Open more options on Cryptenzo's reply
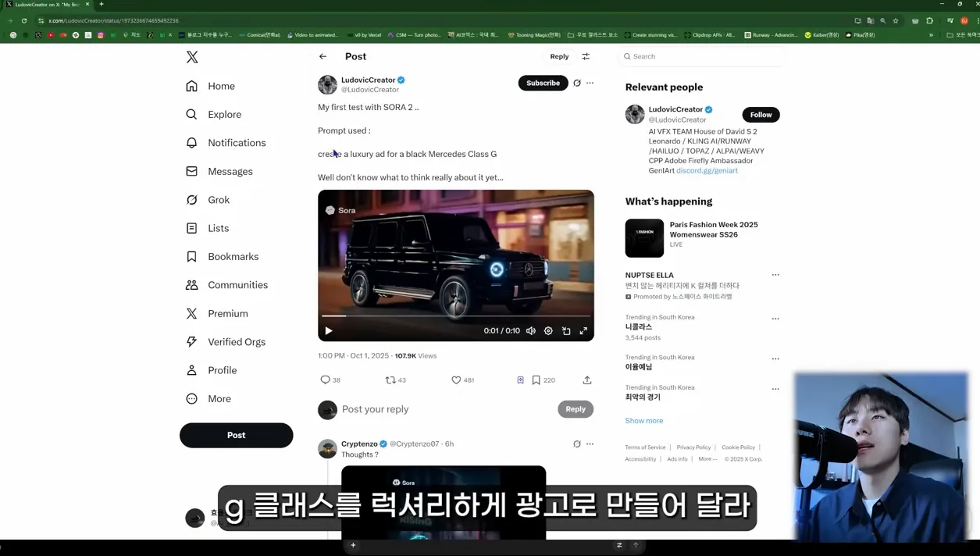The height and width of the screenshot is (556, 980). [x=590, y=444]
